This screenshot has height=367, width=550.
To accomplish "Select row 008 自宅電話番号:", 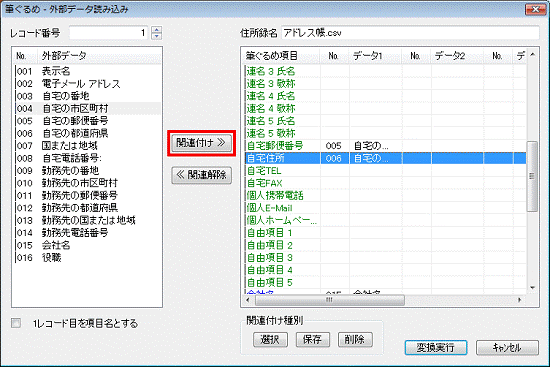I will click(x=87, y=158).
